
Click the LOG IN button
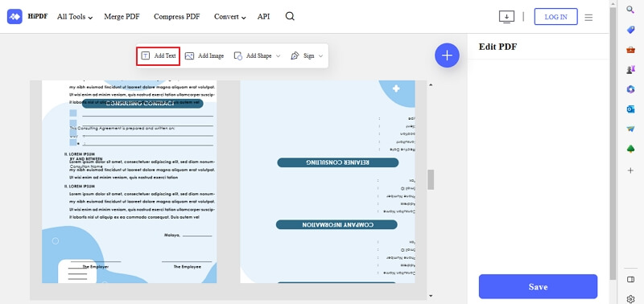[555, 17]
